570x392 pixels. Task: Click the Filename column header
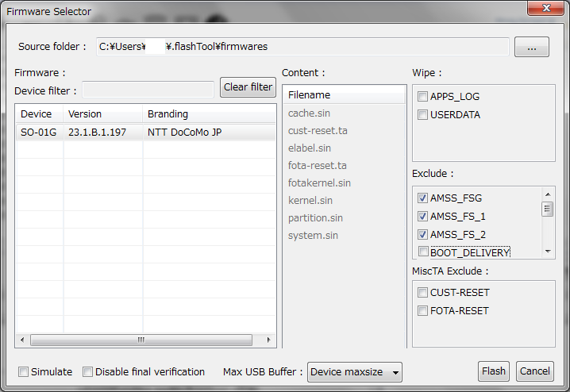pos(345,94)
